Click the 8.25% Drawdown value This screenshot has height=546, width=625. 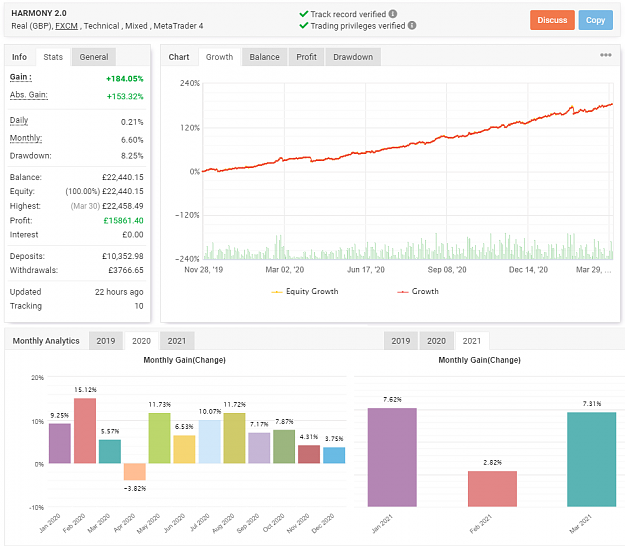coord(132,156)
